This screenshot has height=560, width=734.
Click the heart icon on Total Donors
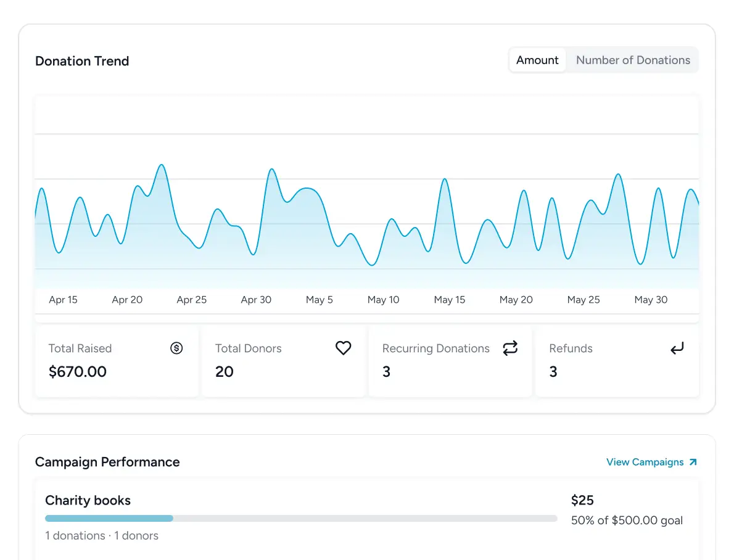[x=343, y=348]
